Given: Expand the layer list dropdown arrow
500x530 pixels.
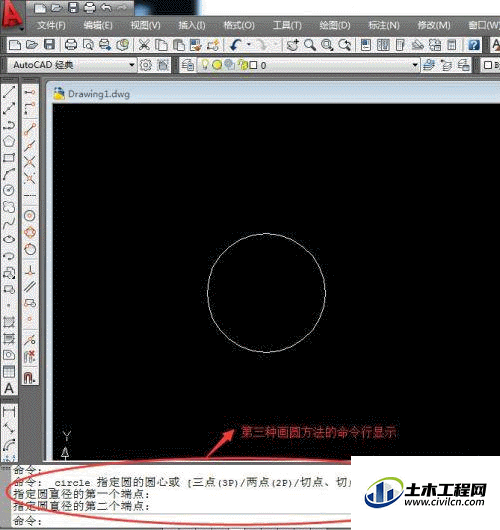Looking at the screenshot, I should pyautogui.click(x=415, y=65).
